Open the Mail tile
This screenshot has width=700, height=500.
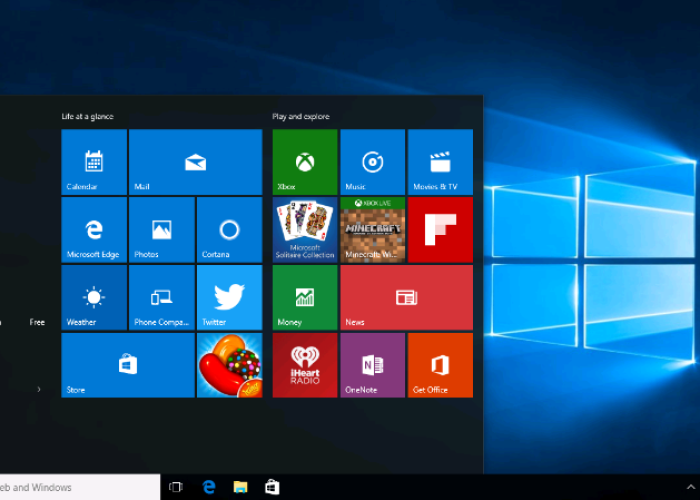pos(196,162)
